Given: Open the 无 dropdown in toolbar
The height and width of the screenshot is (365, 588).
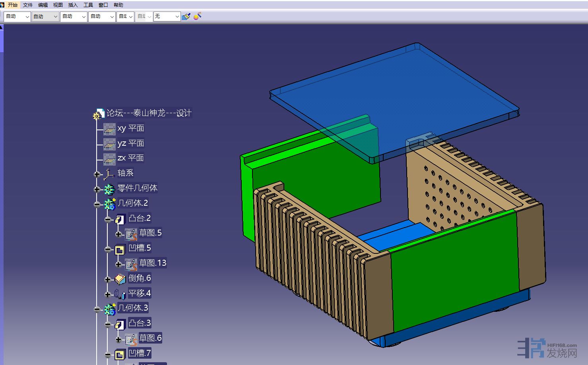Looking at the screenshot, I should (177, 16).
